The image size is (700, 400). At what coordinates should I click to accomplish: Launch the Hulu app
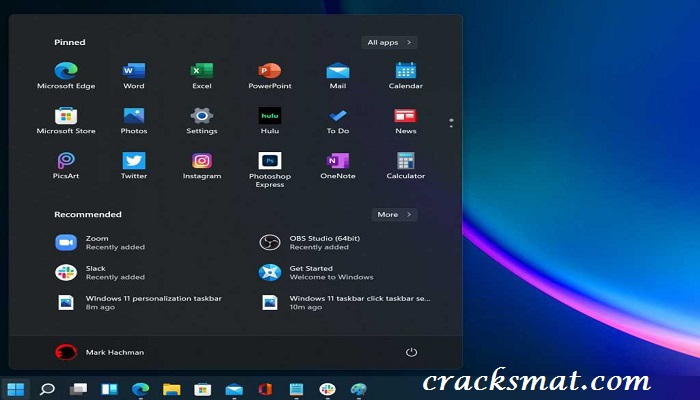click(x=270, y=121)
